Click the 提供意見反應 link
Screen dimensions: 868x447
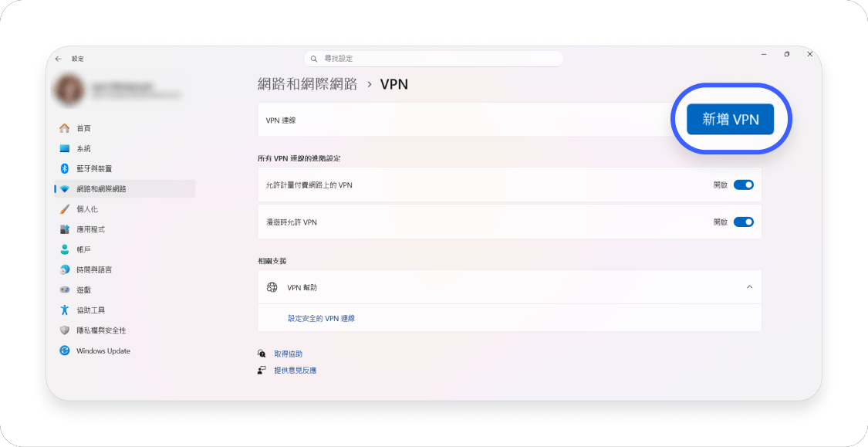[295, 371]
